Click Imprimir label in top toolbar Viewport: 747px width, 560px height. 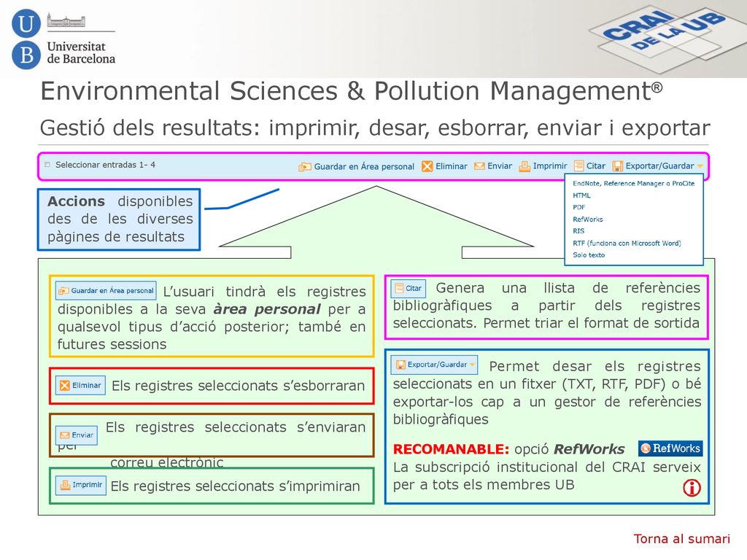point(550,166)
